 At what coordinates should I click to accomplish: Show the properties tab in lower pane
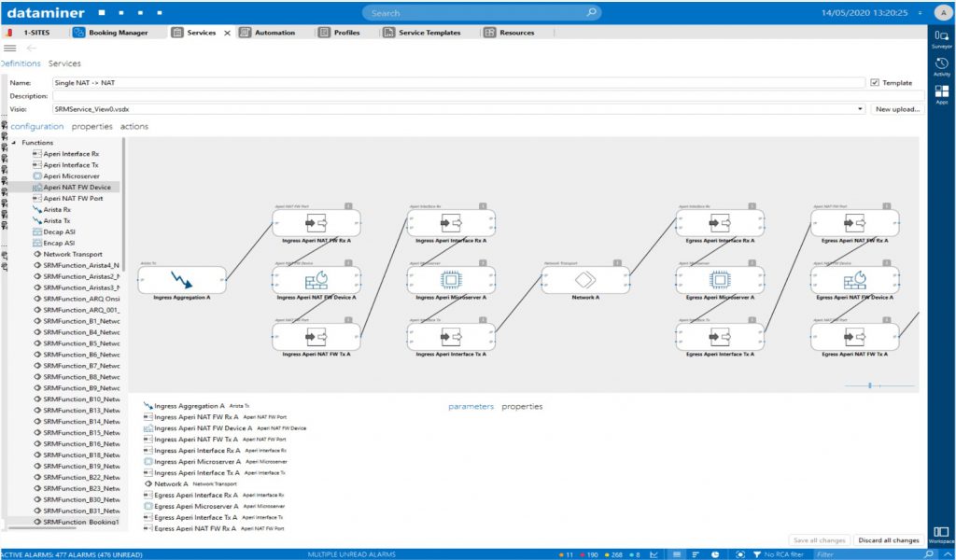click(x=522, y=406)
